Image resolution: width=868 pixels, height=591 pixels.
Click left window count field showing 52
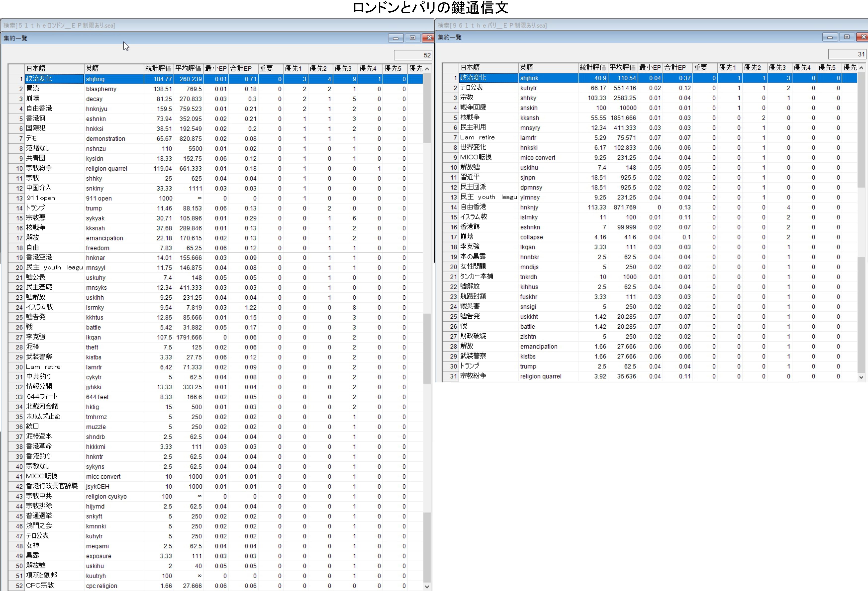pos(413,55)
